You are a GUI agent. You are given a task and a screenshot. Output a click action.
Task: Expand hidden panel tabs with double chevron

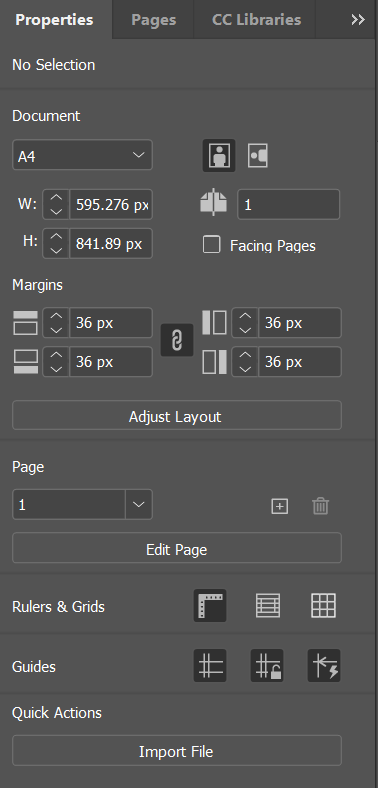tap(358, 20)
